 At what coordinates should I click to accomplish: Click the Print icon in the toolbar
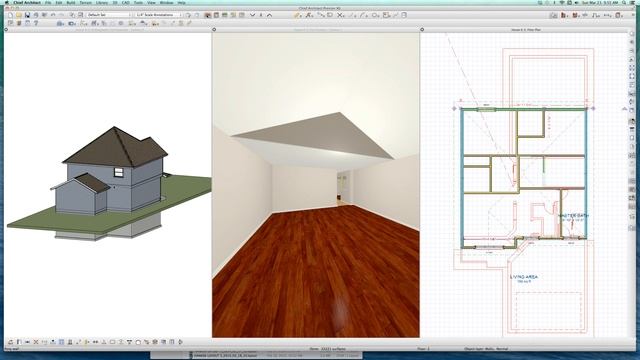pos(36,15)
